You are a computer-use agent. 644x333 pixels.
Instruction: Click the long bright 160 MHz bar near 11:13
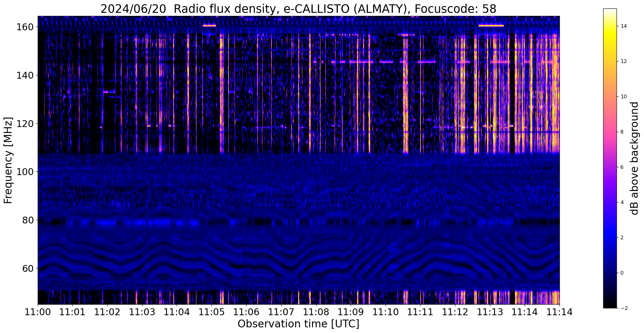tap(491, 26)
